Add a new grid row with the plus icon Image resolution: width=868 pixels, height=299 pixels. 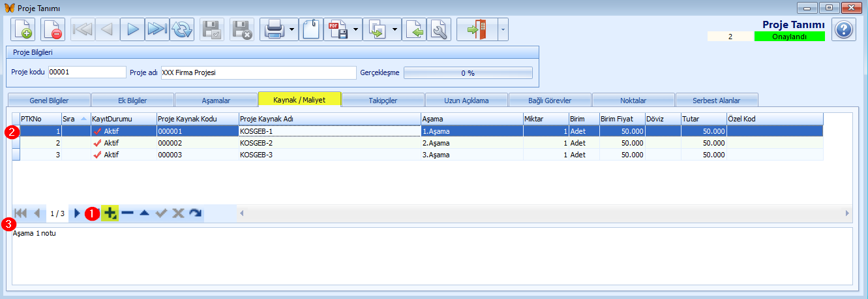coord(110,213)
